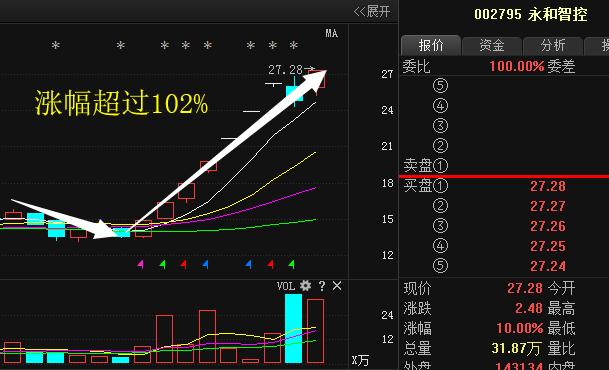
Task: Click the X万 volume unit label
Action: tap(360, 361)
